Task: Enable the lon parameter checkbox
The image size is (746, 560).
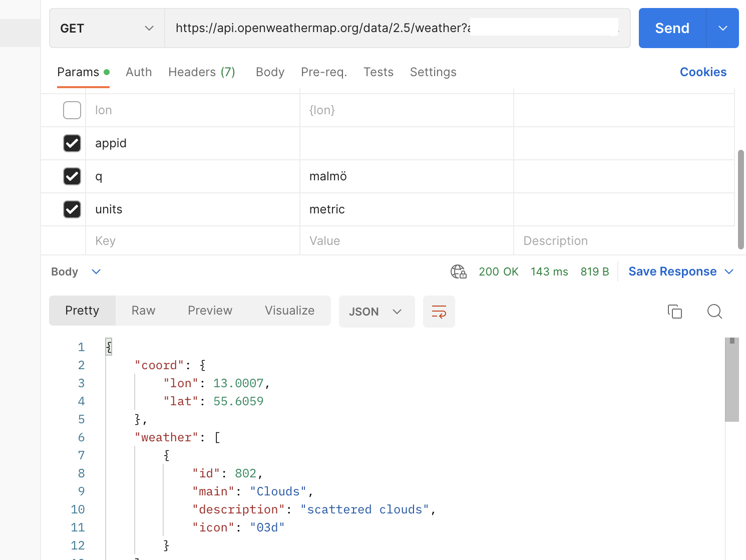Action: tap(72, 110)
